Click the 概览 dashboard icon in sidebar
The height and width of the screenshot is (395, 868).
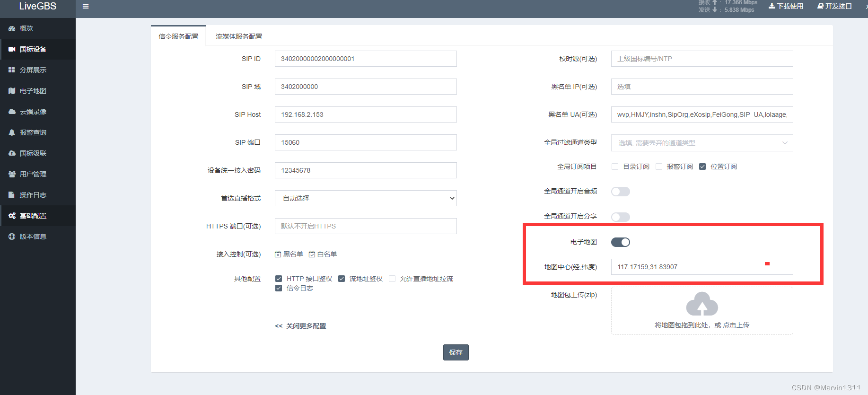(x=12, y=28)
